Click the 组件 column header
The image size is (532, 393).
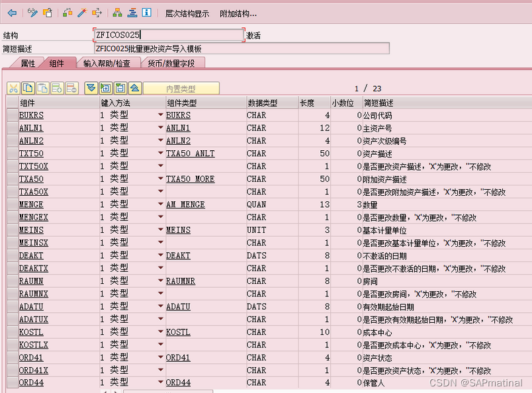(59, 103)
